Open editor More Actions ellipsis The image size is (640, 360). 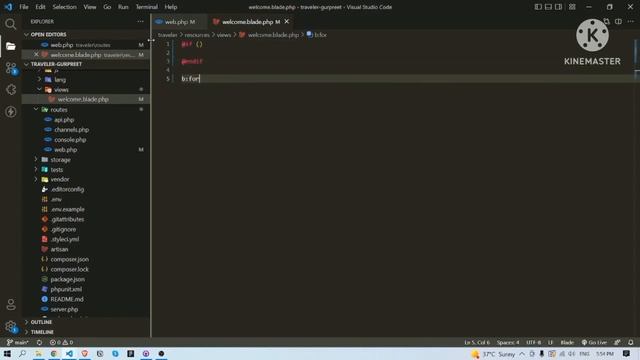click(x=631, y=22)
